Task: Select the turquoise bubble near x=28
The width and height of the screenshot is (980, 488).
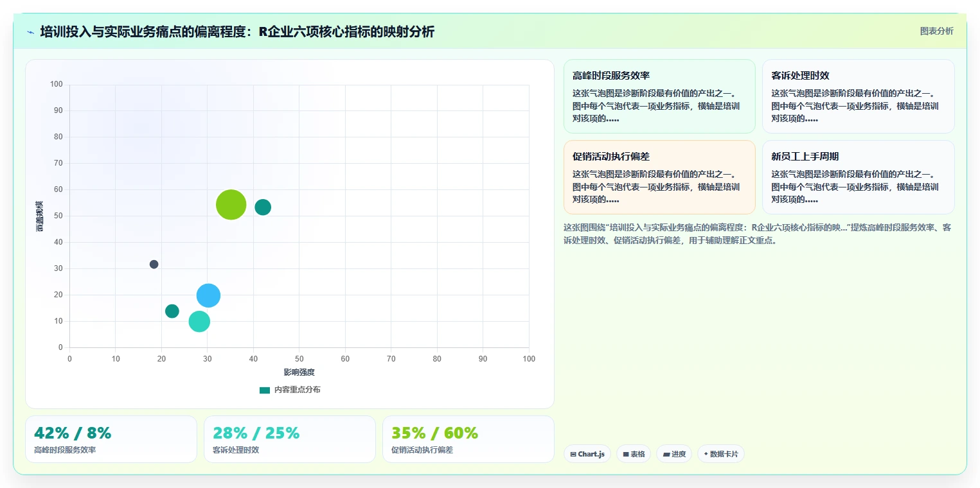Action: 199,321
